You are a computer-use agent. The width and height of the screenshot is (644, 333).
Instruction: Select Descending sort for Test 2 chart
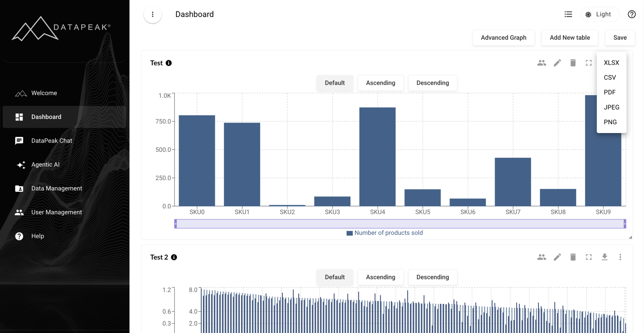pos(433,277)
